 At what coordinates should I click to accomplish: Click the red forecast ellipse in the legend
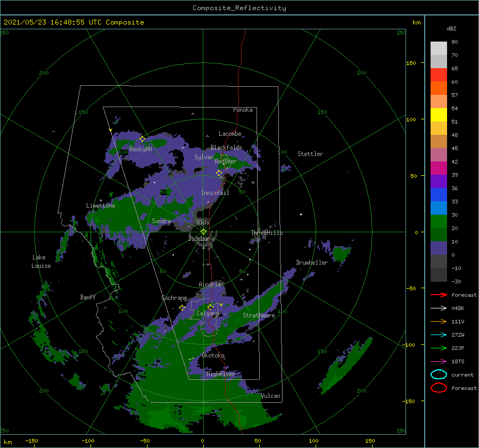[x=439, y=388]
